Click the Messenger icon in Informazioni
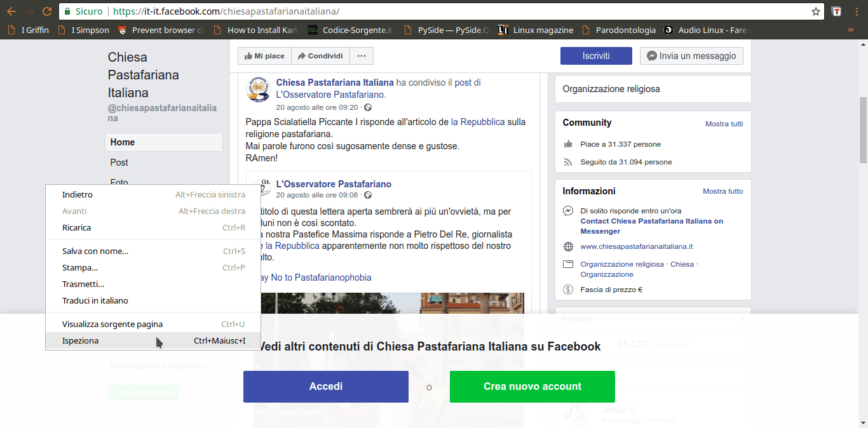This screenshot has height=428, width=868. pos(568,211)
